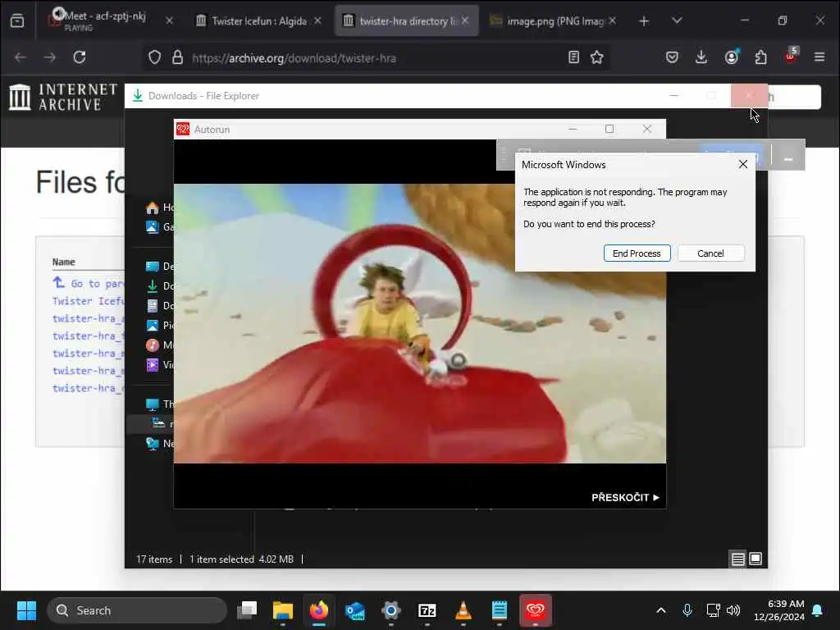Open Outlook from the taskbar
The height and width of the screenshot is (630, 840).
click(354, 610)
